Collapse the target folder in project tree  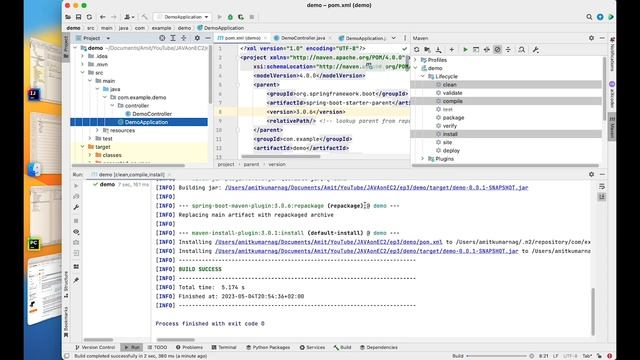pos(82,147)
